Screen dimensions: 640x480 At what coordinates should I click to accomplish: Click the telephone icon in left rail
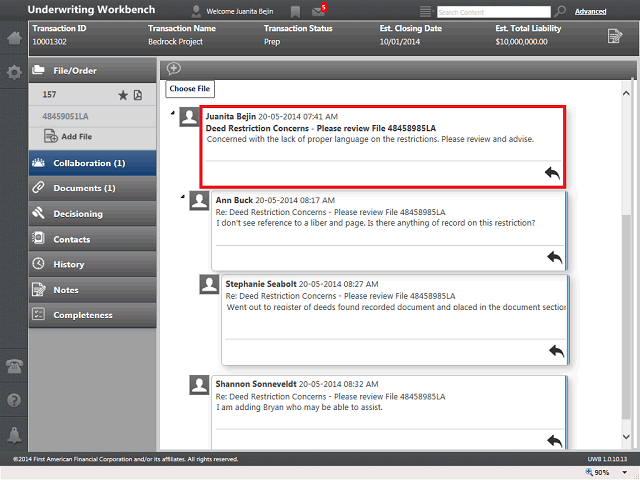click(14, 365)
